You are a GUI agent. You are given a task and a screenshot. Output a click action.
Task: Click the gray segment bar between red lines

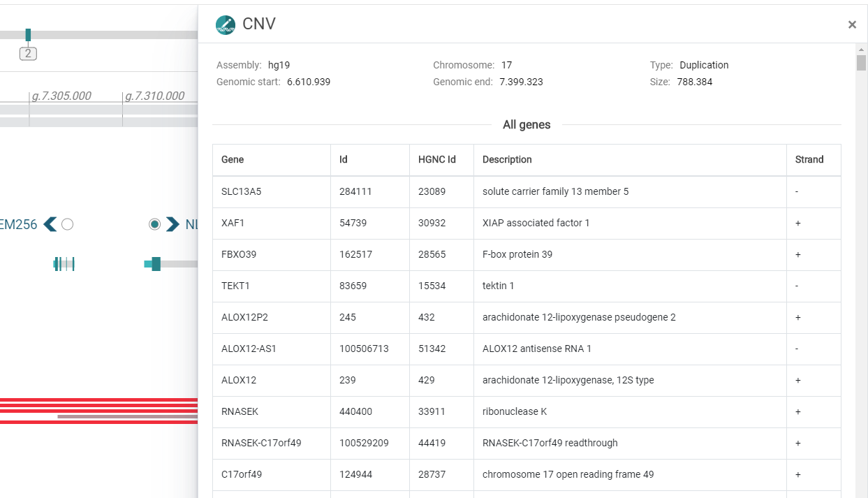point(126,416)
